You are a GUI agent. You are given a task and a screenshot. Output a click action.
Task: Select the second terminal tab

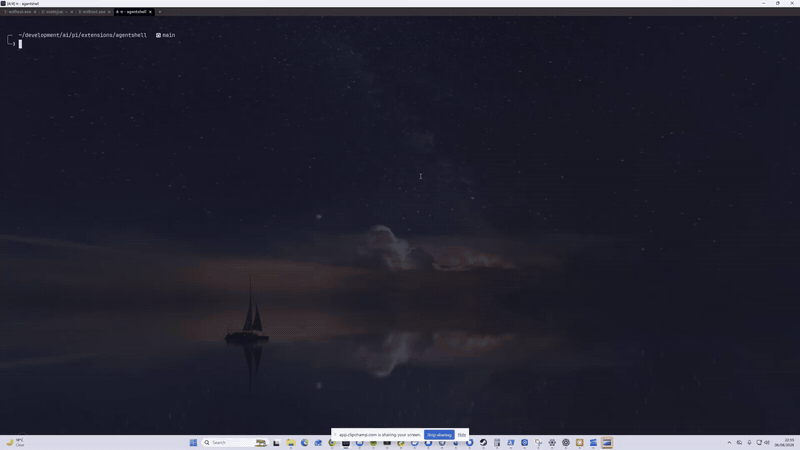point(55,12)
